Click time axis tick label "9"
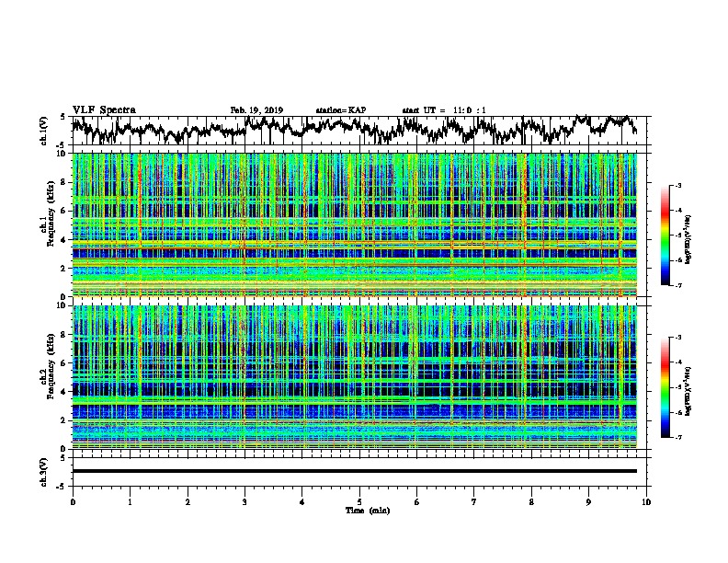 [x=588, y=502]
